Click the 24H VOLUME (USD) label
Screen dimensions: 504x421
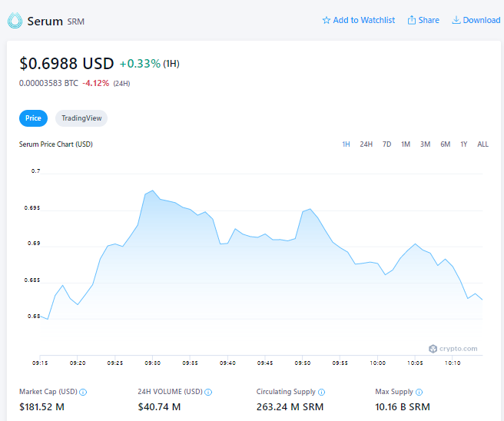[170, 392]
